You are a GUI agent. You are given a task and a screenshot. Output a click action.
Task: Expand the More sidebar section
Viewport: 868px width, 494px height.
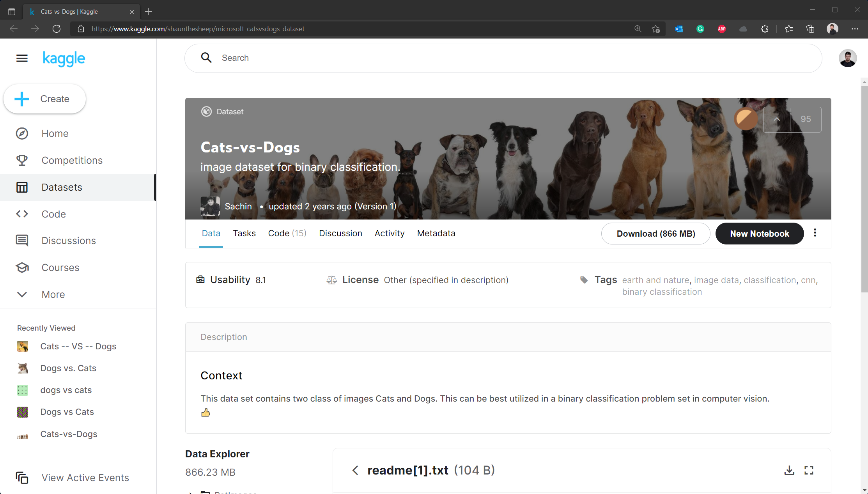(52, 294)
